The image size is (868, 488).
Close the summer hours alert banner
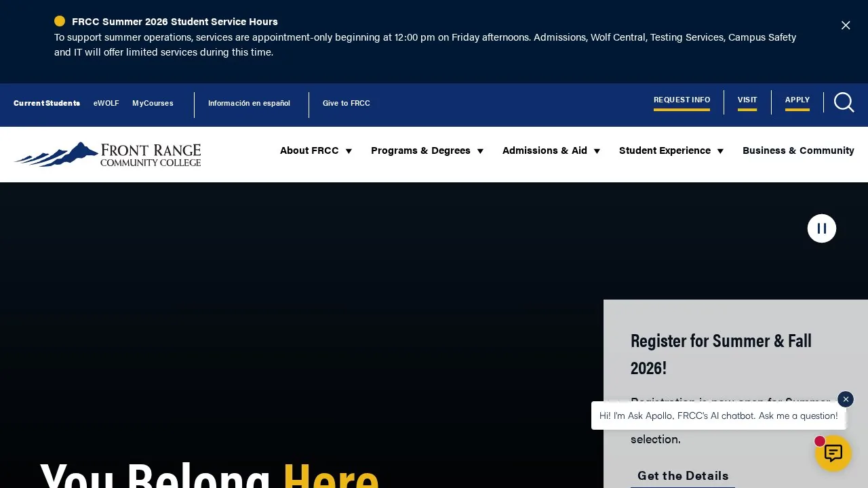coord(846,25)
